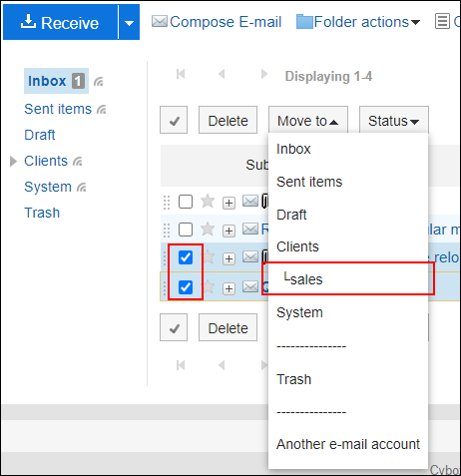The image size is (461, 476).
Task: Click the feed icon next to Clients
Action: click(78, 162)
